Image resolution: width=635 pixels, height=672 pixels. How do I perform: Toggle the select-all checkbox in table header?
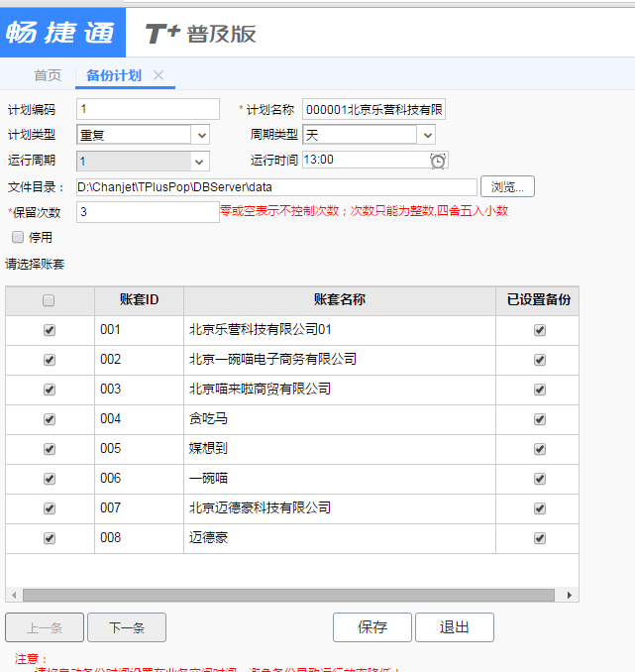pos(49,300)
